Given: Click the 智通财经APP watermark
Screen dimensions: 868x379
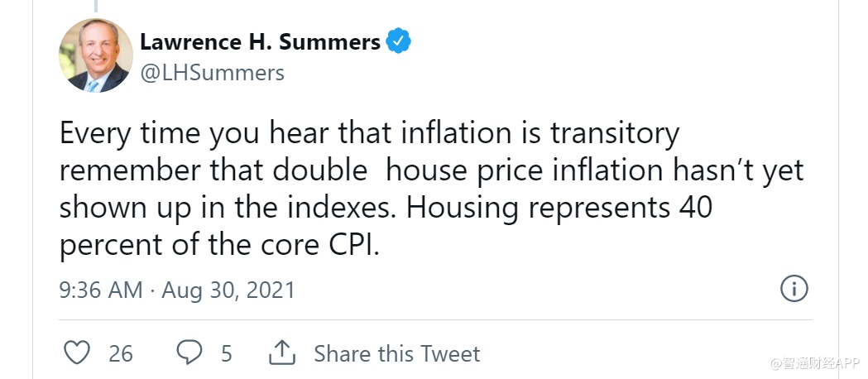Looking at the screenshot, I should point(816,362).
